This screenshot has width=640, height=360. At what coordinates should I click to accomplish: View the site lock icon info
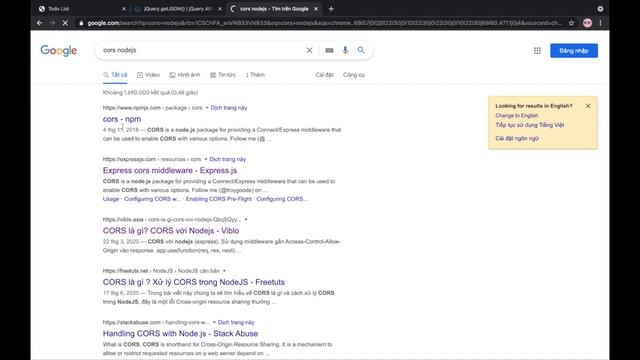[x=81, y=23]
